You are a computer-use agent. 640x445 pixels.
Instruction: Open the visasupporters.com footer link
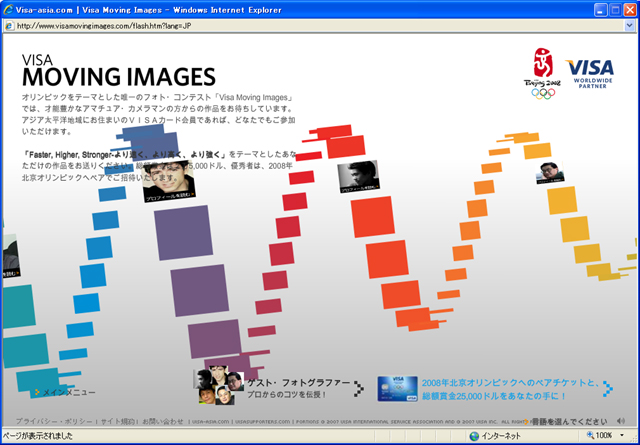262,422
